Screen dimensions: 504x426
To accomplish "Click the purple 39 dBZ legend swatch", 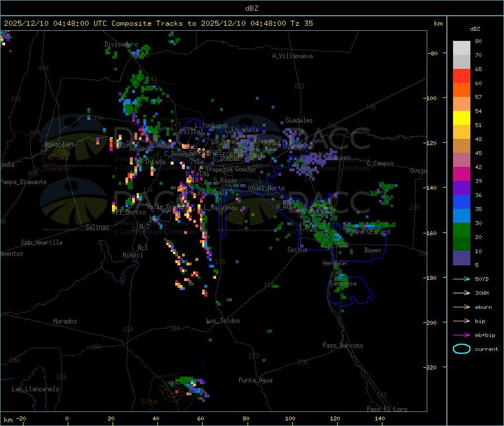I will pos(461,188).
